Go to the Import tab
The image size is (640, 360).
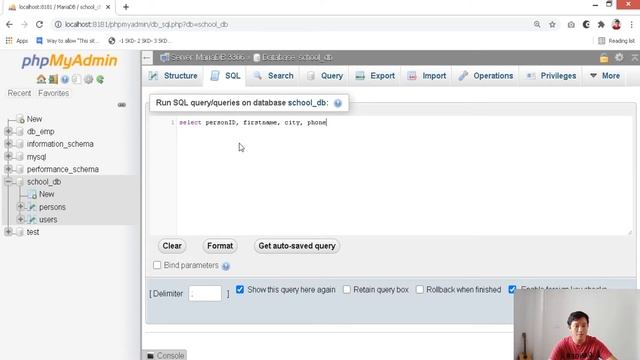[427, 76]
